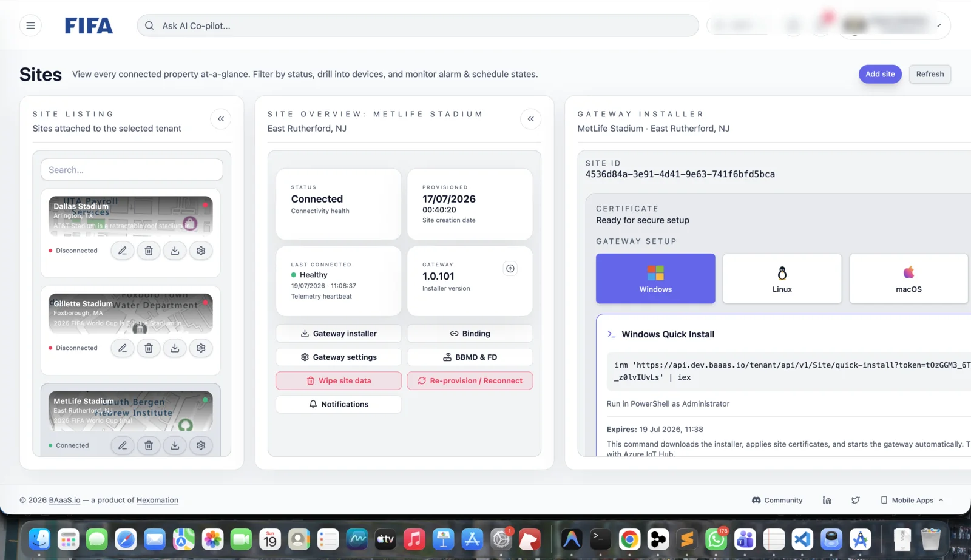Open the Gateway installer
This screenshot has height=560, width=971.
click(x=339, y=334)
